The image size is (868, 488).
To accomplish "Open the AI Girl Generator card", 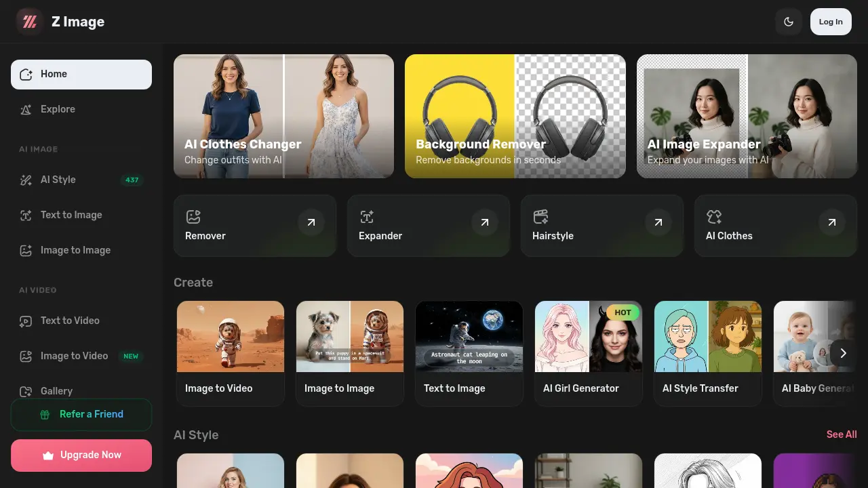I will coord(589,354).
